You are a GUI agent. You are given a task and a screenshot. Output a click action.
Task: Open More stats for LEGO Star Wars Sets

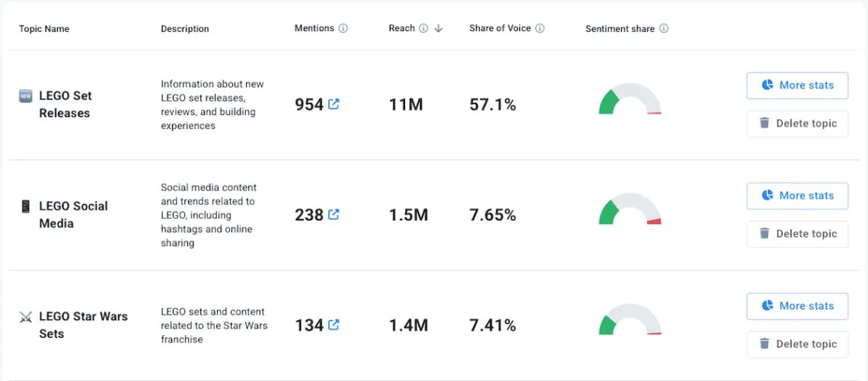797,306
